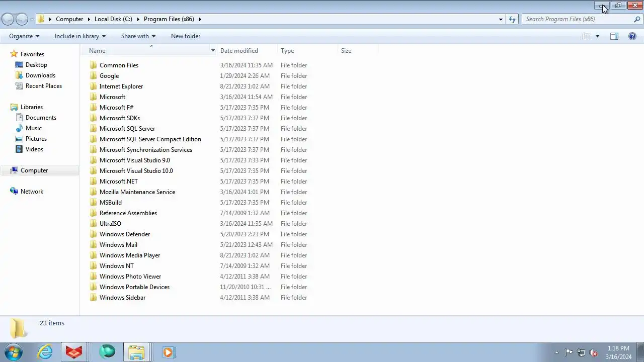Click Program Files (x86) in breadcrumb

tap(169, 19)
